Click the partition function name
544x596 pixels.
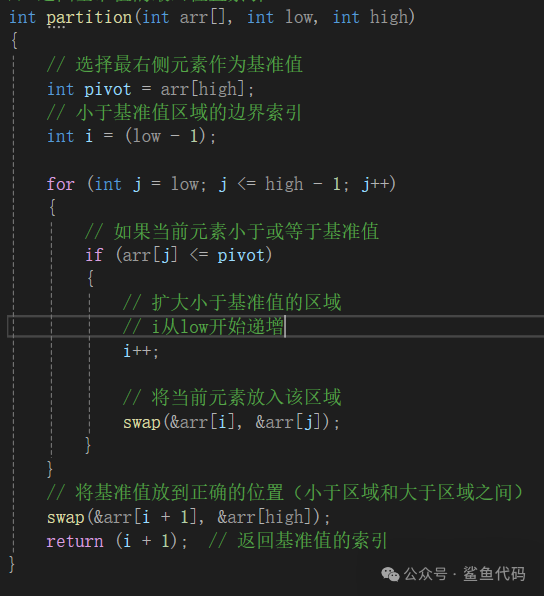(x=89, y=18)
